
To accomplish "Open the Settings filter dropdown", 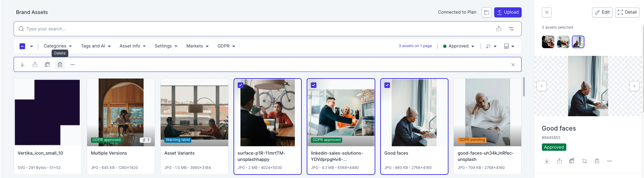I will (166, 46).
